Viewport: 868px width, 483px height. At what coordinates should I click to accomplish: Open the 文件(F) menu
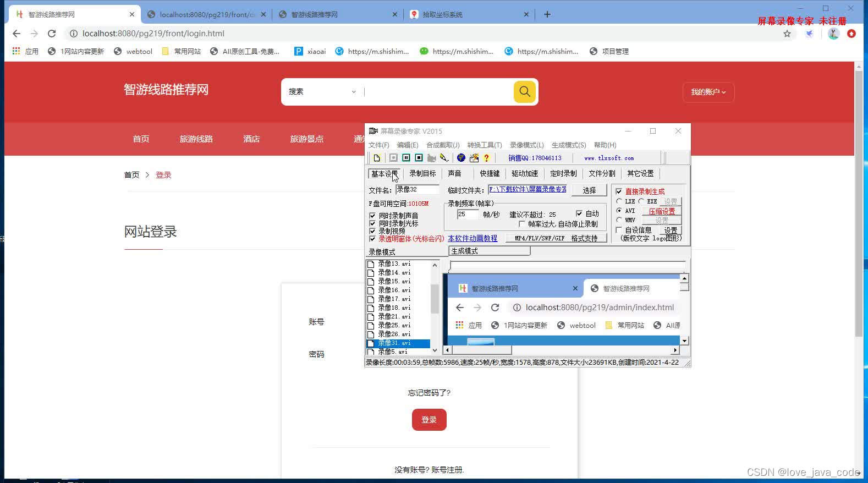click(379, 145)
